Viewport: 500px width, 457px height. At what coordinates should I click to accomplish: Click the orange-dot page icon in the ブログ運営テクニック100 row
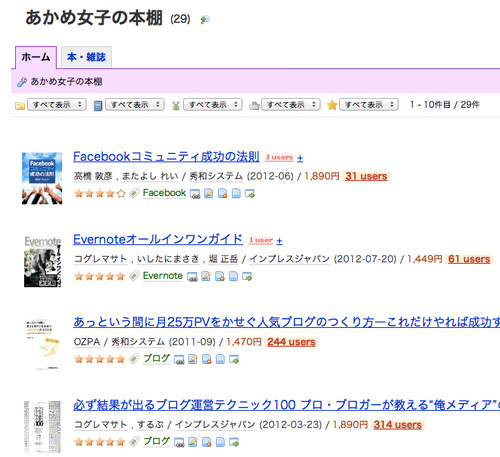pyautogui.click(x=207, y=442)
